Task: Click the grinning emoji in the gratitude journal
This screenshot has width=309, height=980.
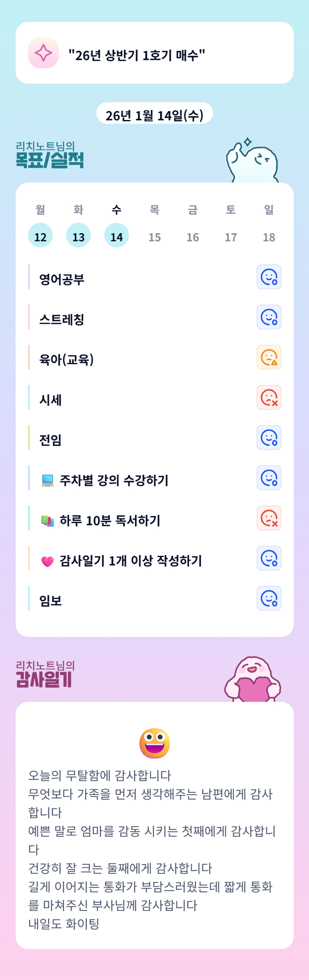Action: [155, 743]
